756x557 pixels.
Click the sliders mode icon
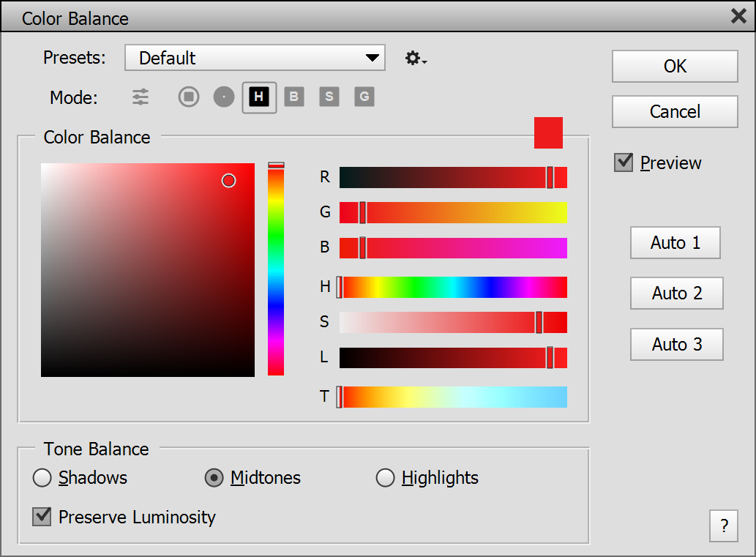click(x=141, y=97)
